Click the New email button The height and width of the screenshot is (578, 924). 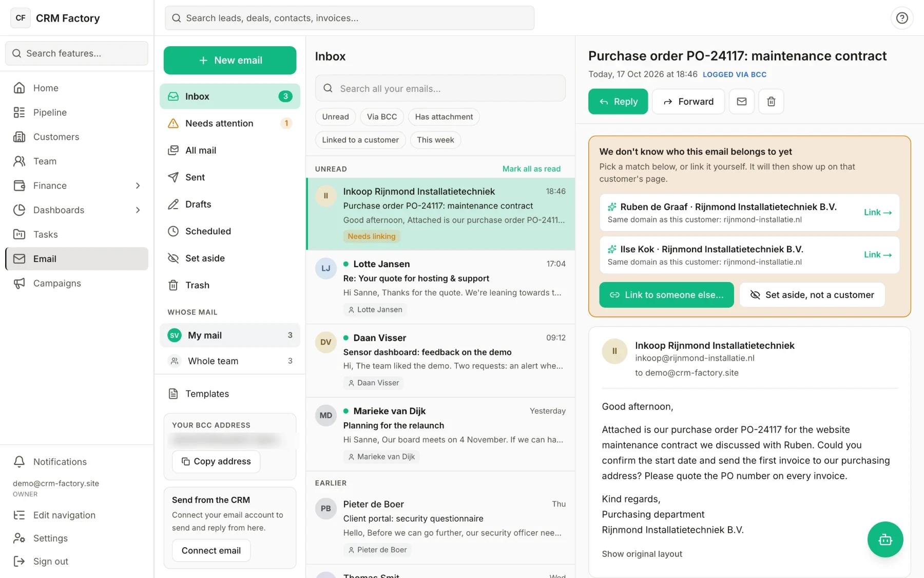[x=230, y=60]
